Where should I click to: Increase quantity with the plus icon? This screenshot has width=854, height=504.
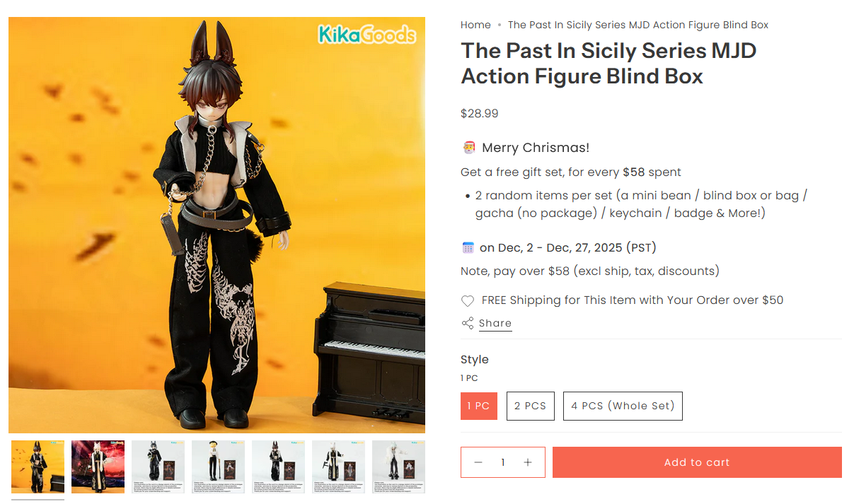click(x=528, y=462)
